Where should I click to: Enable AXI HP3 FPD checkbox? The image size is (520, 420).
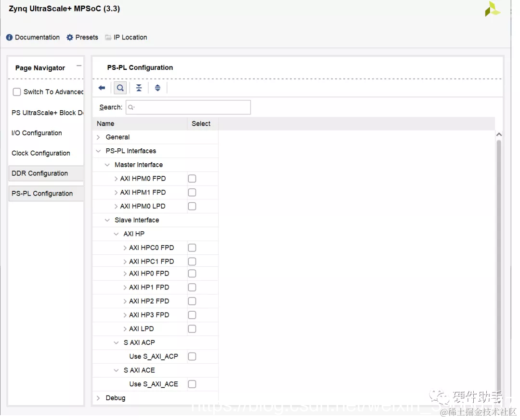(192, 315)
